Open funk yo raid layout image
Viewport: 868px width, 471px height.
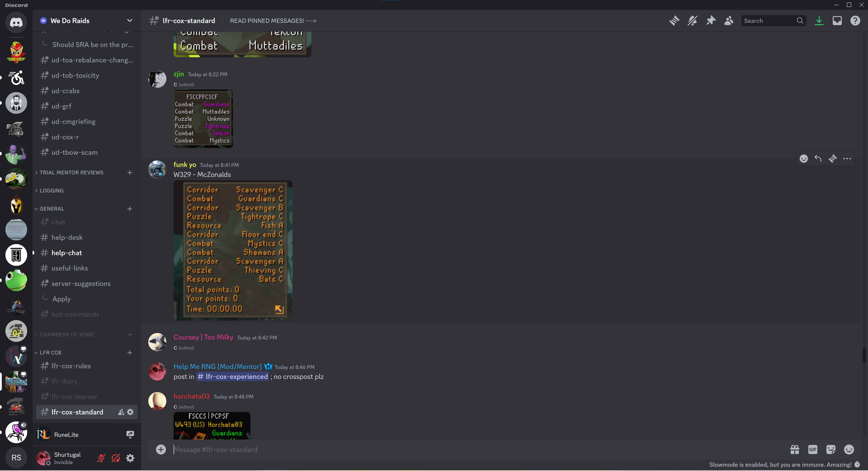click(x=233, y=250)
